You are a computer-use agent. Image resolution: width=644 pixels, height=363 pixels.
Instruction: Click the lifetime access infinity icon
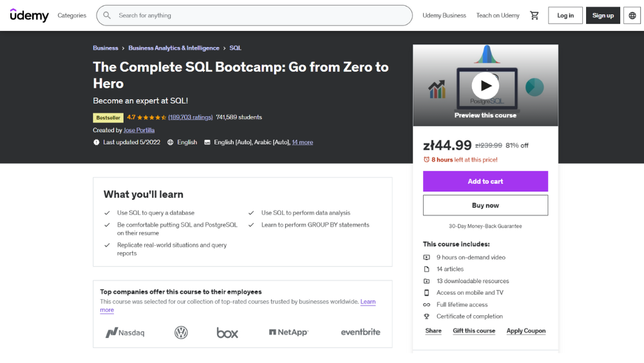[x=427, y=304]
